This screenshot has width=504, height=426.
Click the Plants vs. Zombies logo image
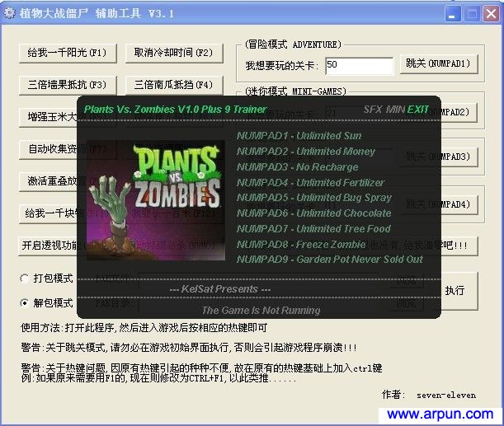click(x=156, y=200)
